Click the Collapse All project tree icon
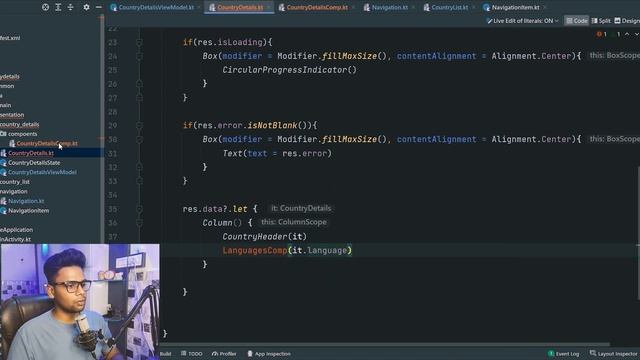The height and width of the screenshot is (360, 640). (70, 7)
